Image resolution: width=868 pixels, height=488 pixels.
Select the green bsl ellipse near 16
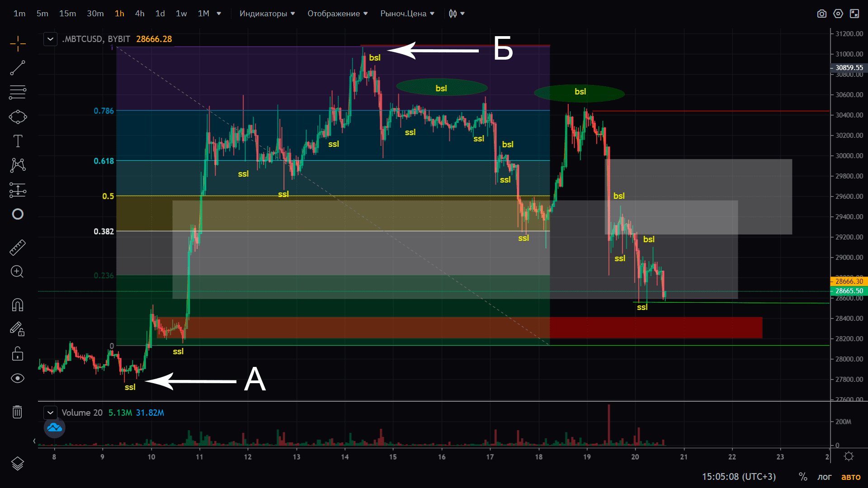click(441, 87)
